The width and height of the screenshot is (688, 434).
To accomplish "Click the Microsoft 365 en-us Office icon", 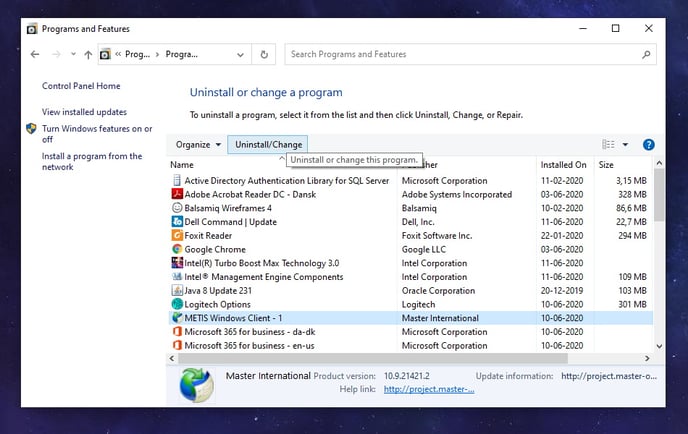I will click(x=177, y=345).
